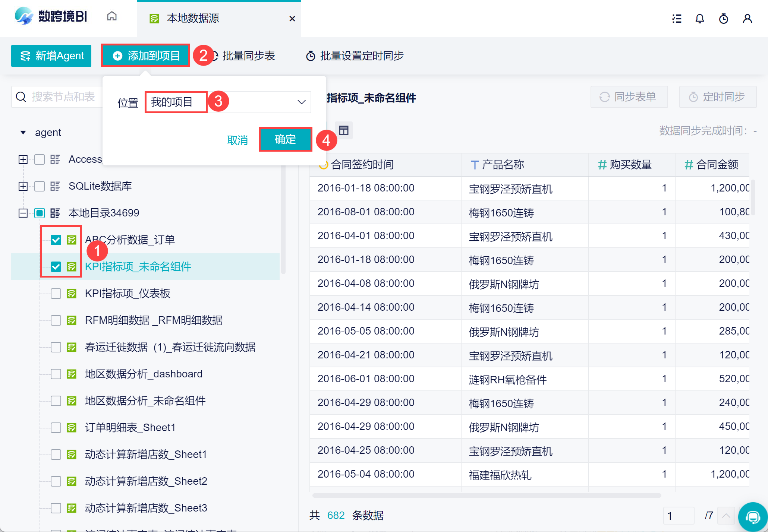This screenshot has height=532, width=768.
Task: Switch to the 本地数据源 tab
Action: (x=193, y=18)
